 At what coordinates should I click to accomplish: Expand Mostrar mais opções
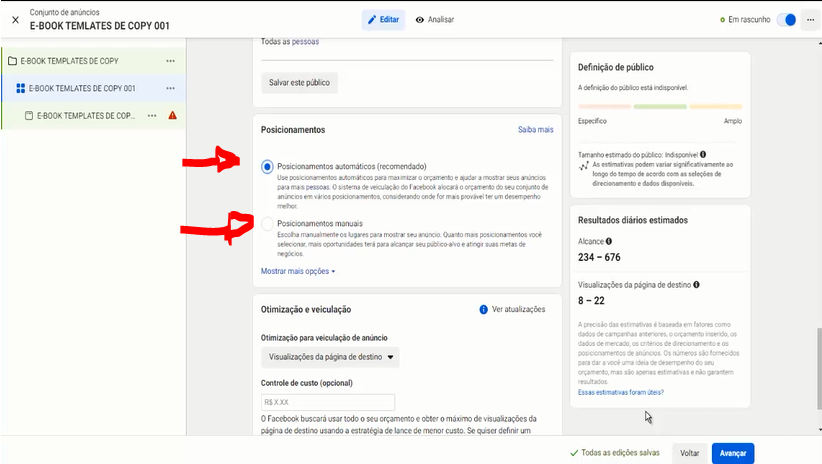tap(298, 271)
